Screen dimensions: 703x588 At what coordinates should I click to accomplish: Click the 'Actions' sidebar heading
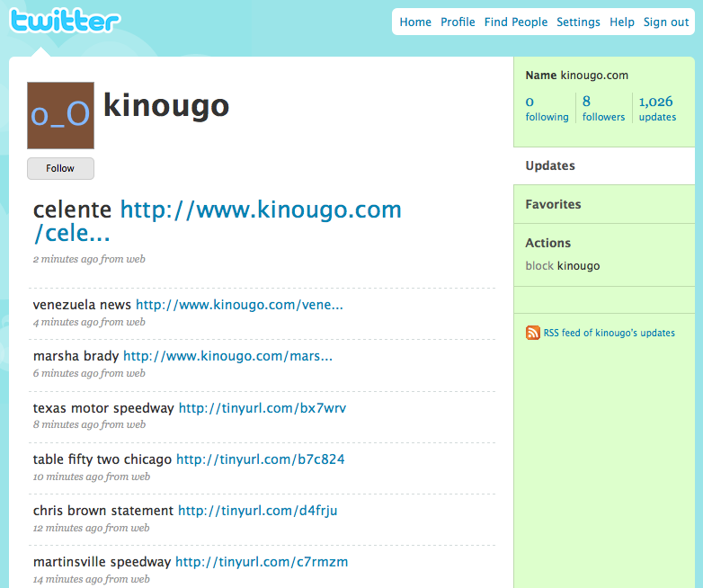point(547,243)
